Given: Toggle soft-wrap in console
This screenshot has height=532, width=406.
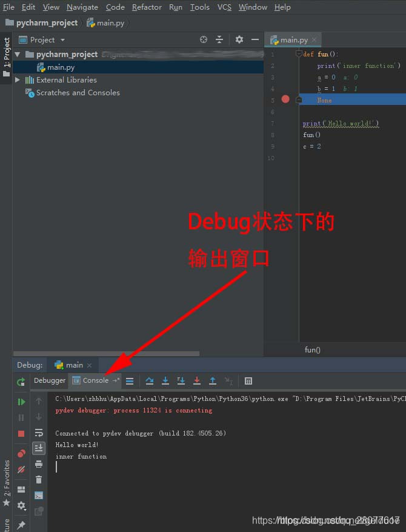Looking at the screenshot, I should click(x=39, y=433).
